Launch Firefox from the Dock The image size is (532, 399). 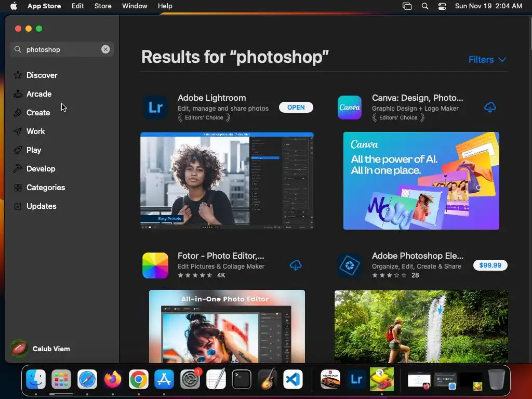(x=113, y=379)
